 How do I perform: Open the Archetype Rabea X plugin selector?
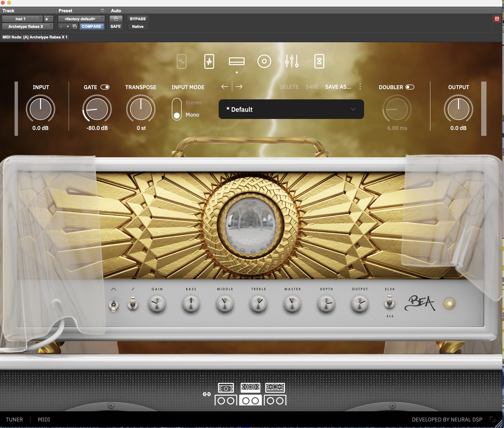[27, 26]
